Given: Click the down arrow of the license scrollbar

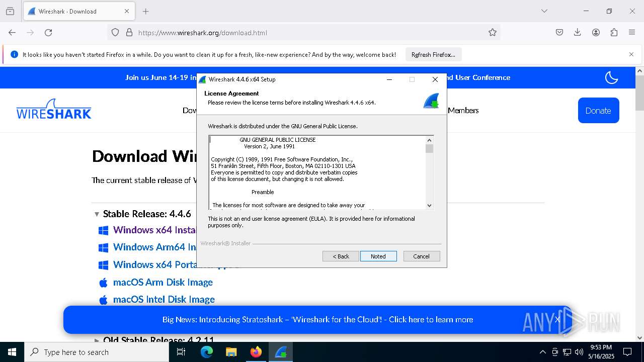Looking at the screenshot, I should click(x=429, y=205).
